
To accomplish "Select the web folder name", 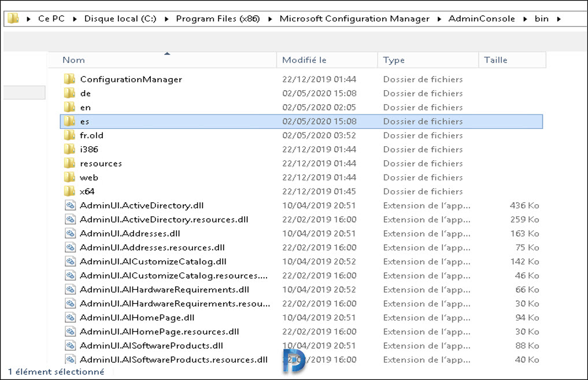I will click(x=89, y=178).
